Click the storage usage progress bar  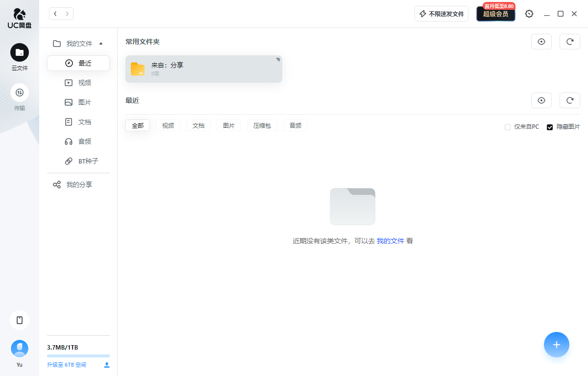point(78,356)
